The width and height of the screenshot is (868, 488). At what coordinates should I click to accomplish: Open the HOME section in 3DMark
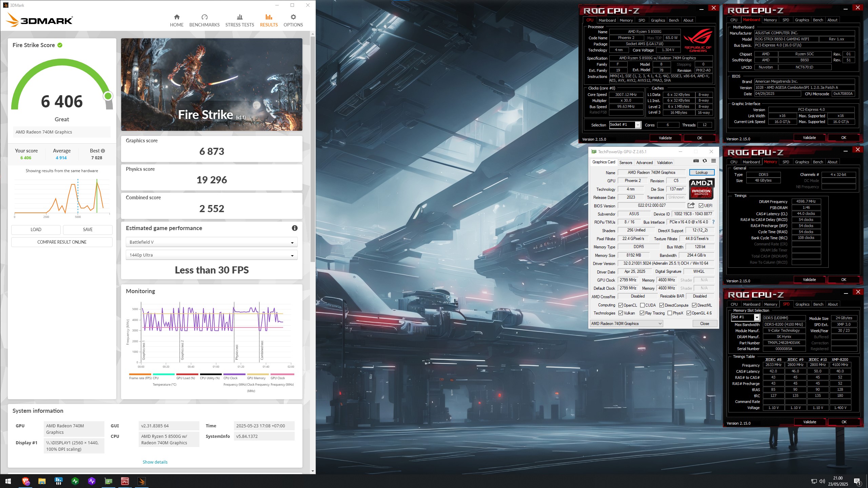177,21
